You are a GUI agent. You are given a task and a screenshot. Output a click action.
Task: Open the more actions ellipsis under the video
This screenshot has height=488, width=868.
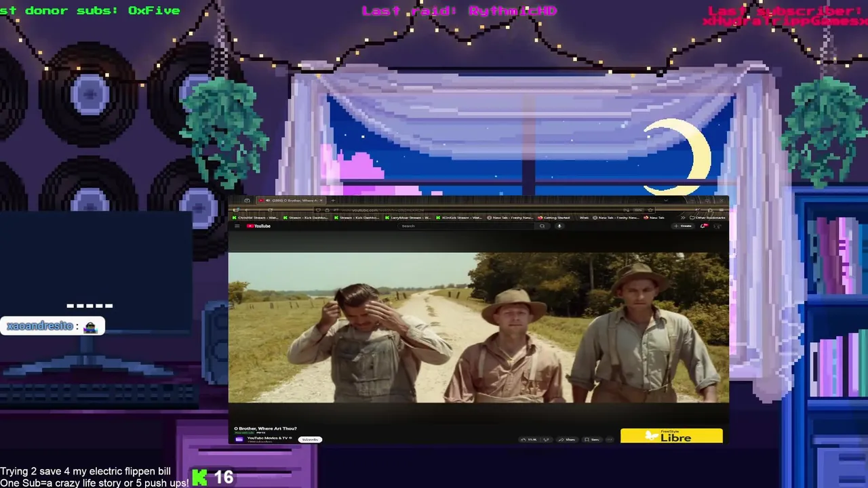[x=609, y=440]
